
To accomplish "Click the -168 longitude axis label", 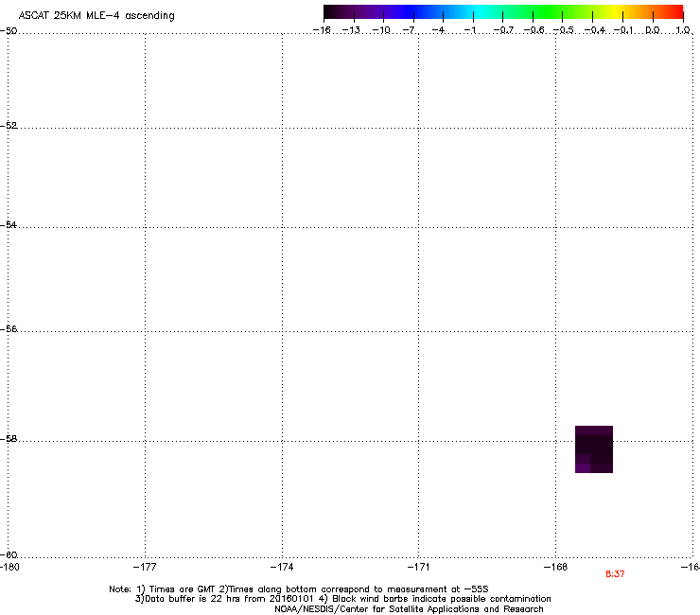I will tap(556, 567).
